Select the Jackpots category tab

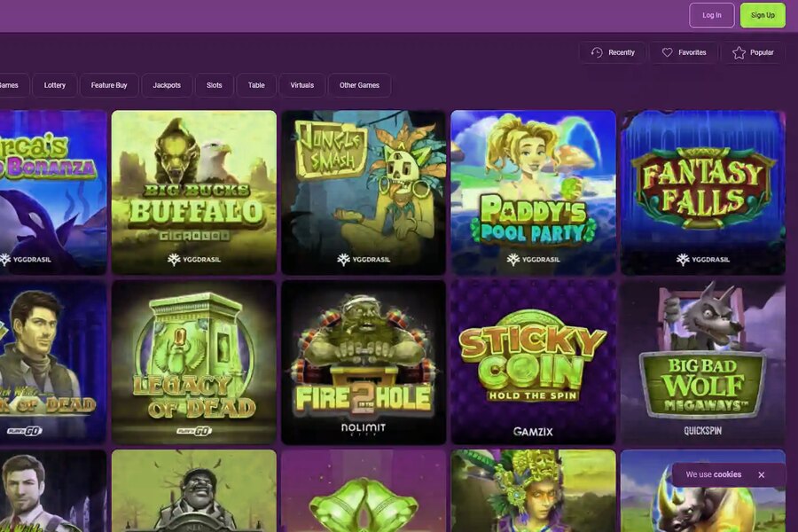pyautogui.click(x=167, y=85)
